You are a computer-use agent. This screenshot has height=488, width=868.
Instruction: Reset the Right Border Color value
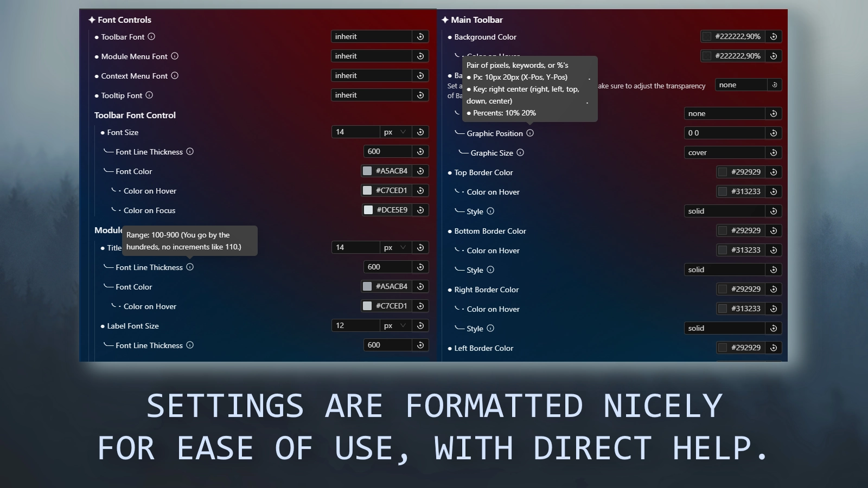(x=774, y=290)
